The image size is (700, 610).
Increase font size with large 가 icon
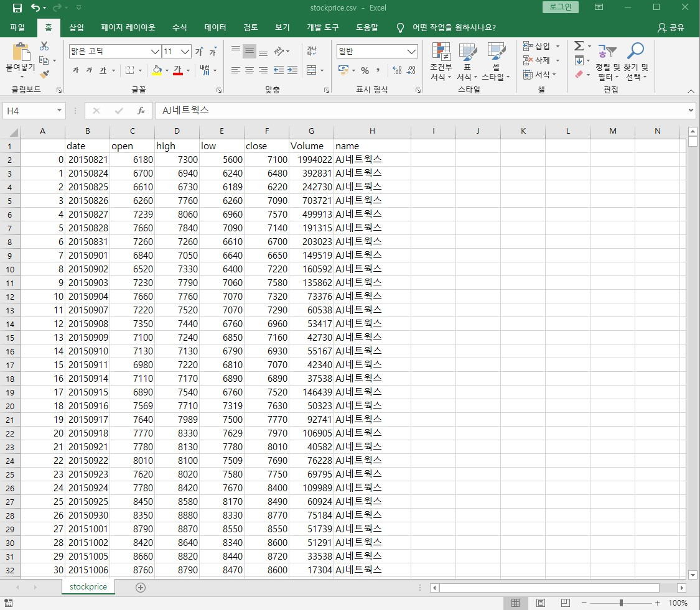pos(199,52)
